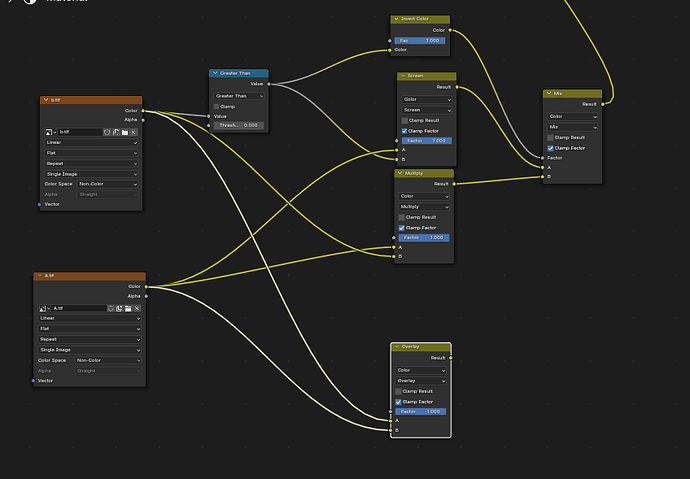Collapse the b.tif image node
The height and width of the screenshot is (479, 690).
45,100
